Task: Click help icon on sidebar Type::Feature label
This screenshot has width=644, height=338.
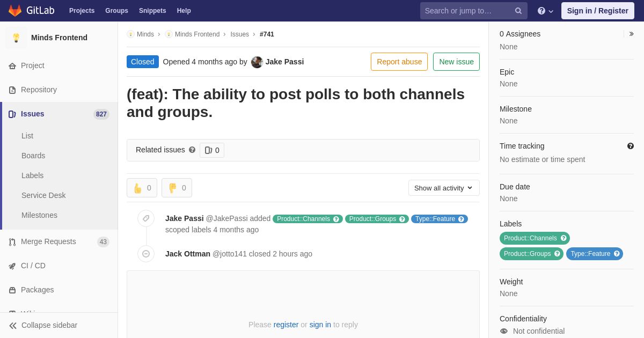Action: 617,254
